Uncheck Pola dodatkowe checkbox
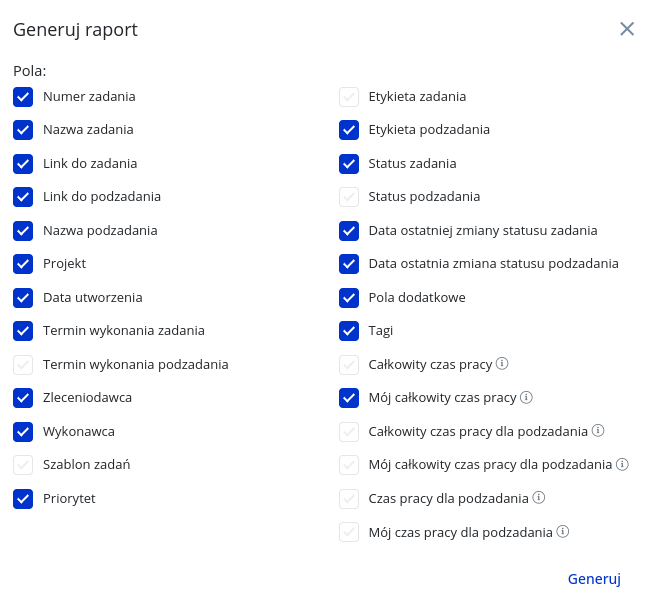The height and width of the screenshot is (609, 649). coord(349,298)
